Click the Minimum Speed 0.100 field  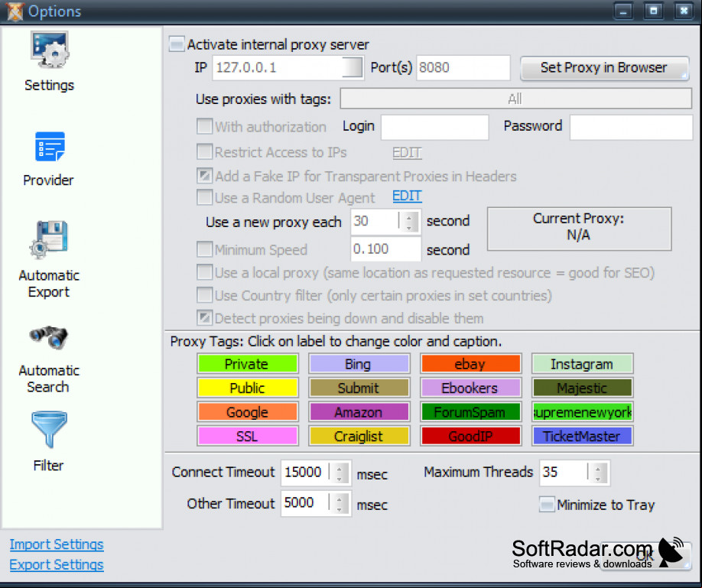[x=385, y=249]
